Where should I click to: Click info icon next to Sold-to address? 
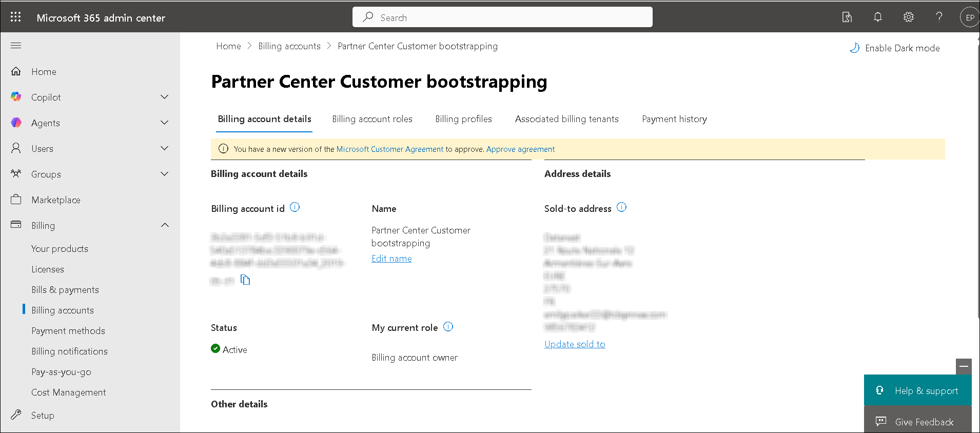621,207
